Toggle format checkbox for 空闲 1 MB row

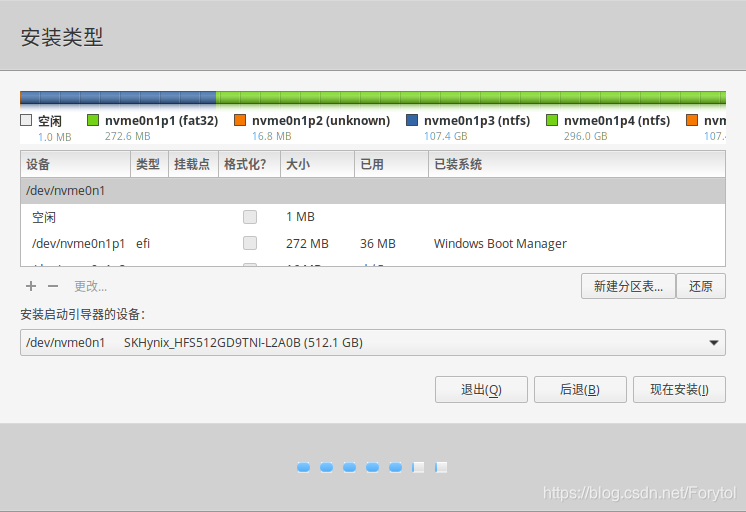[250, 217]
